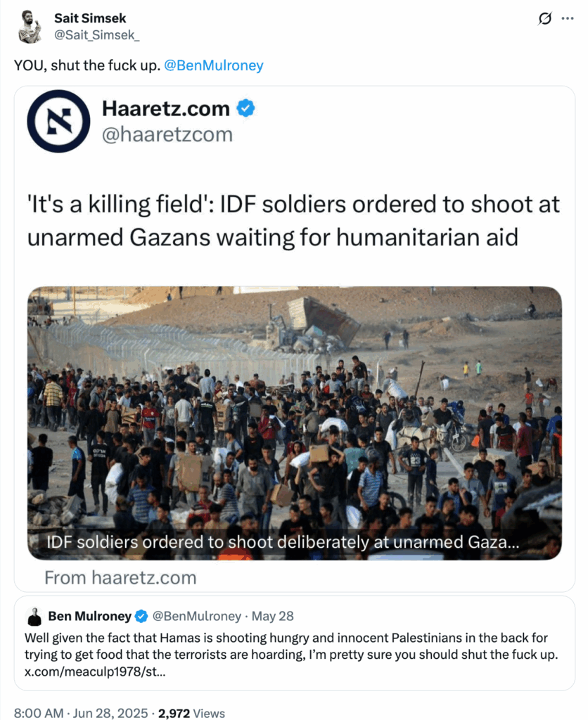Click Ben Mulroney's small avatar
This screenshot has height=720, width=588.
coord(34,616)
